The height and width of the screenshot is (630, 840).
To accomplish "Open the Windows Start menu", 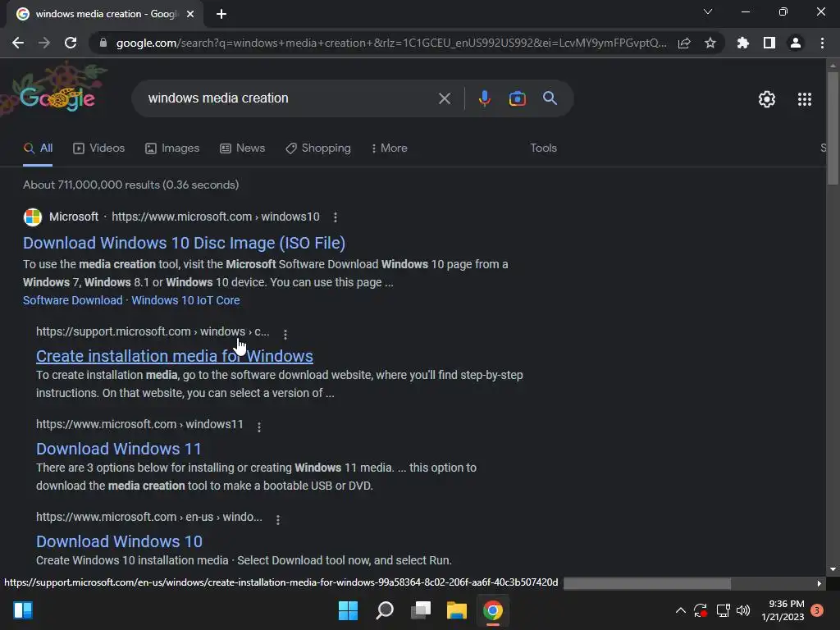I will tap(348, 610).
